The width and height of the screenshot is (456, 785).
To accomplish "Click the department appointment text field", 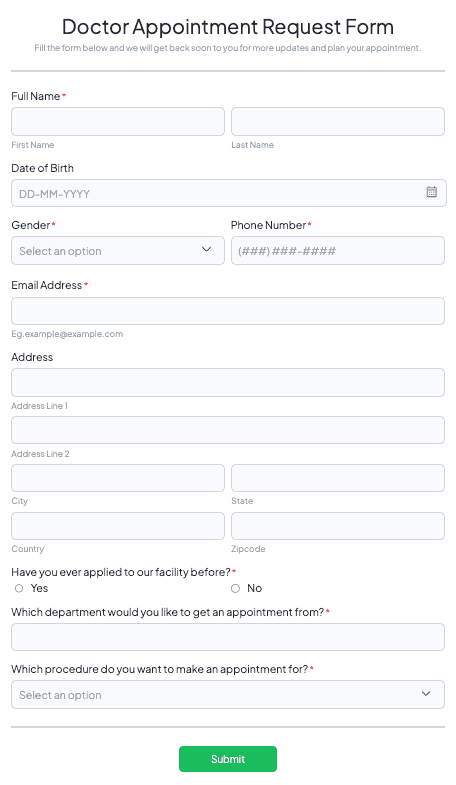I will [x=228, y=637].
